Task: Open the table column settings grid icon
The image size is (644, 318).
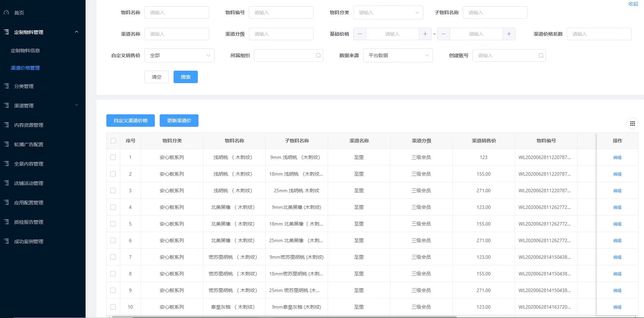Action: click(x=632, y=123)
